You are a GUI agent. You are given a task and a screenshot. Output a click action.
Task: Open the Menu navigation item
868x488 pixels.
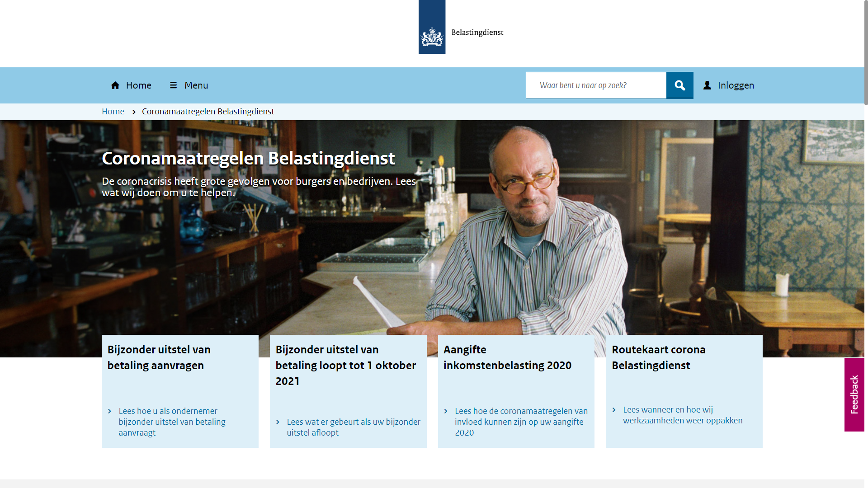tap(196, 85)
